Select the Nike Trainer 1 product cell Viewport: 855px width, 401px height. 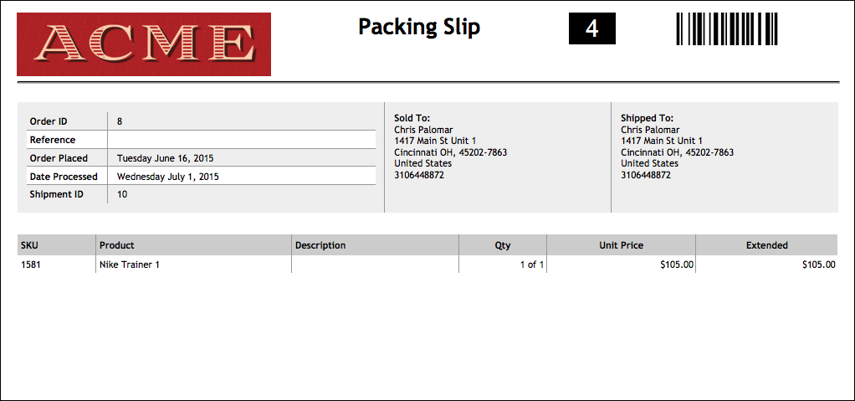(194, 265)
